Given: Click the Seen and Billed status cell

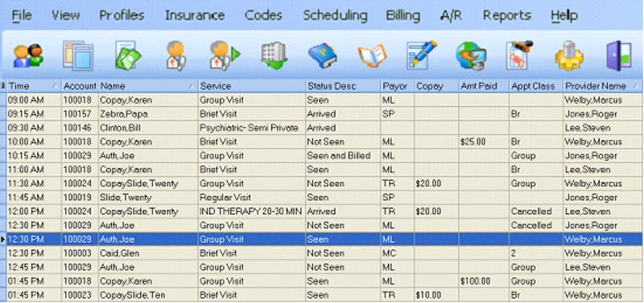Looking at the screenshot, I should click(343, 156).
